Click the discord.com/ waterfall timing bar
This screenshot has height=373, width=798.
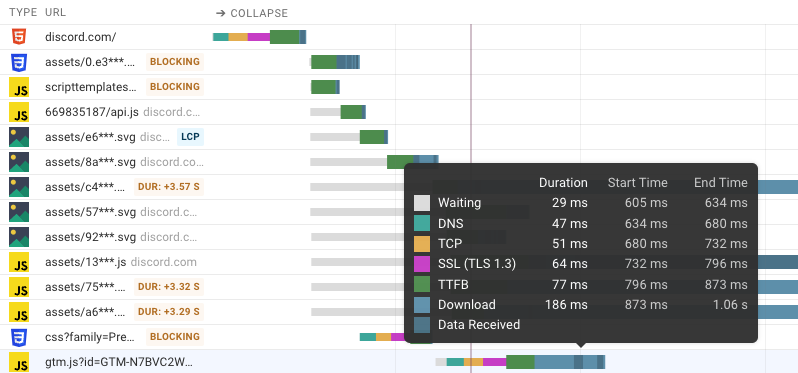tap(260, 37)
